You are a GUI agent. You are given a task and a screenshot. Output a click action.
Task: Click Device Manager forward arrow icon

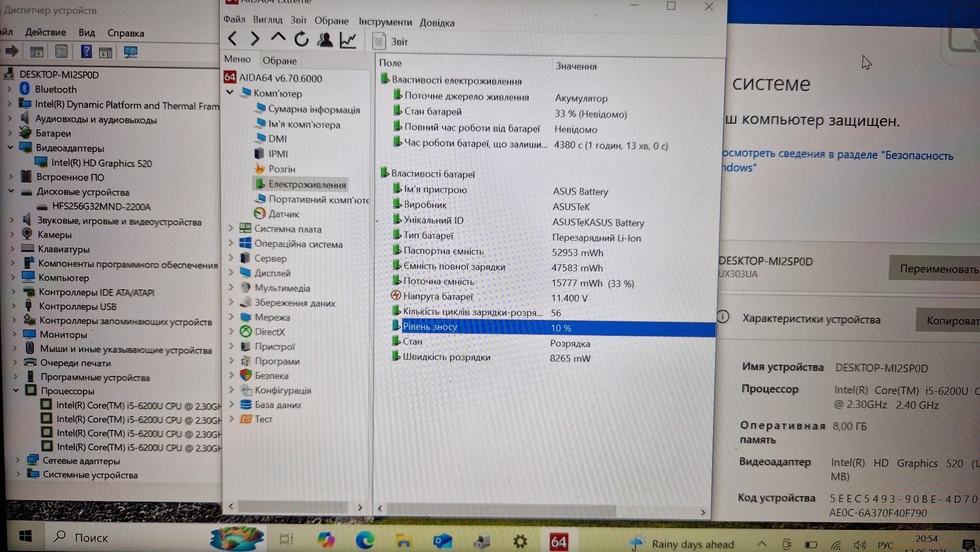pyautogui.click(x=12, y=51)
